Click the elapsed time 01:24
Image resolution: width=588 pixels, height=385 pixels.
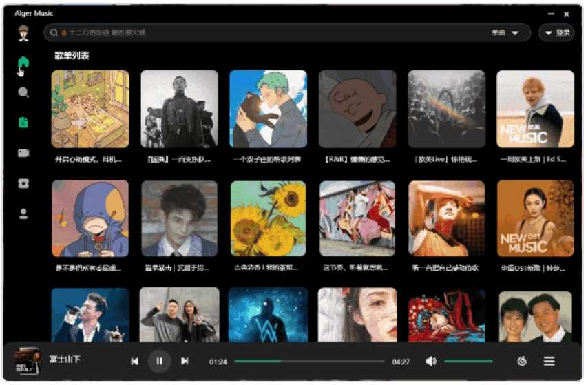[218, 362]
